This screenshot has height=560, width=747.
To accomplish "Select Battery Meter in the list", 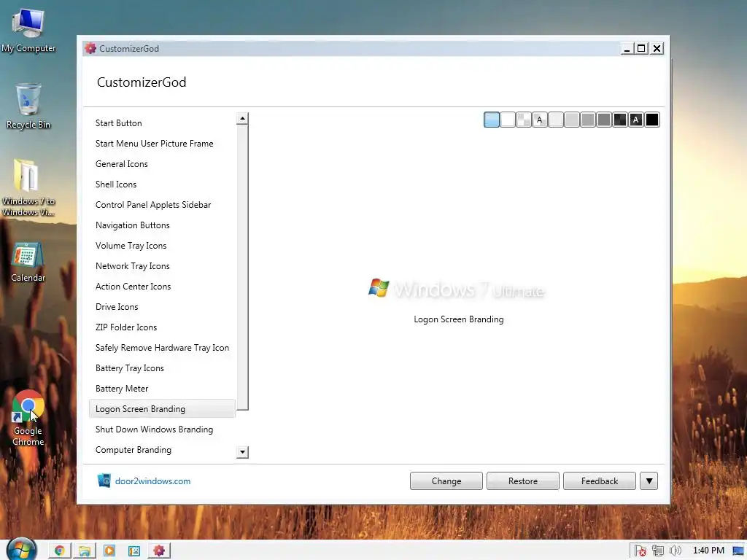I will 163,389.
